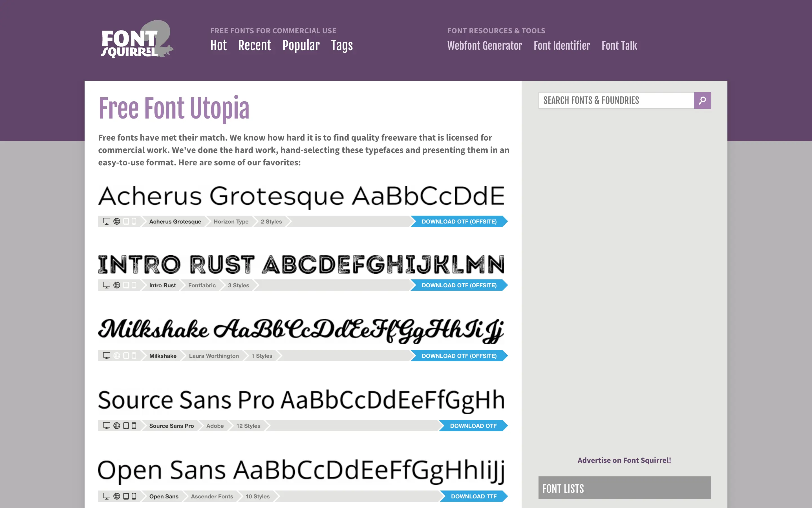Click the Intro Rust sample preview
Image resolution: width=812 pixels, height=508 pixels.
(301, 264)
